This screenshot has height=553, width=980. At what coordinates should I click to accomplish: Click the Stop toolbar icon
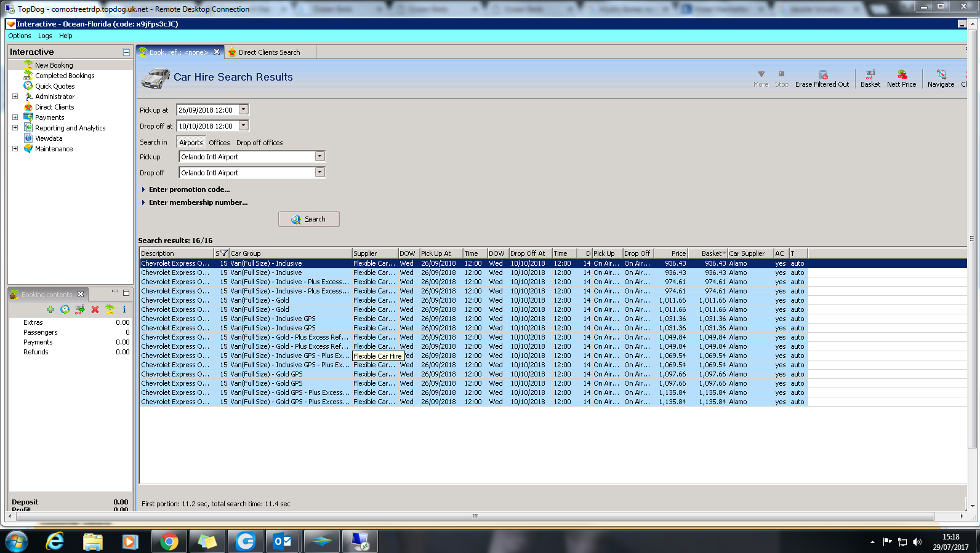782,74
